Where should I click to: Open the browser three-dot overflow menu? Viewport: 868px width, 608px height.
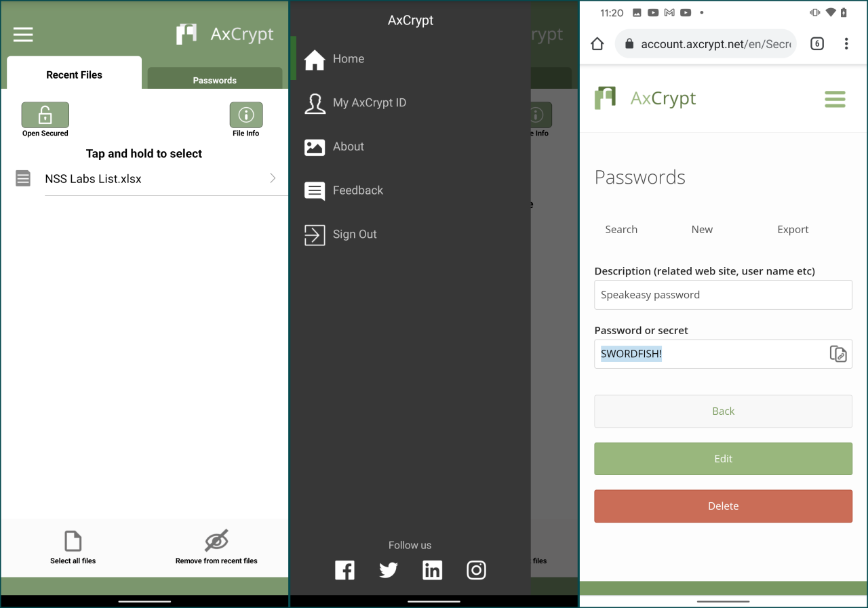(x=846, y=44)
